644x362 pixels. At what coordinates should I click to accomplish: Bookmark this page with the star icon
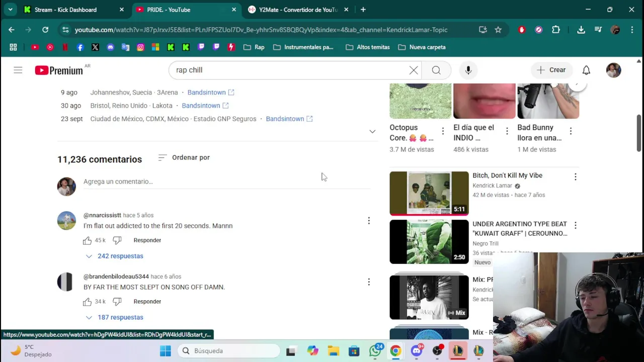(x=498, y=30)
